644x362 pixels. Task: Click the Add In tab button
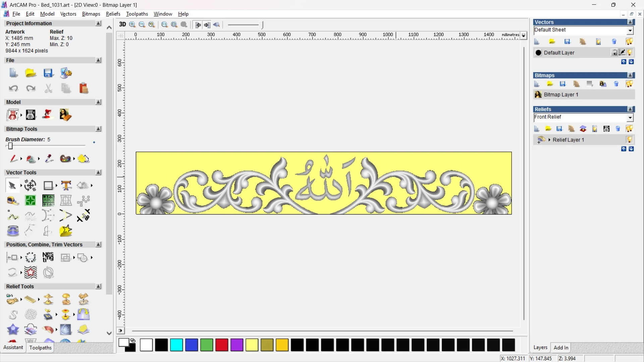[561, 348]
